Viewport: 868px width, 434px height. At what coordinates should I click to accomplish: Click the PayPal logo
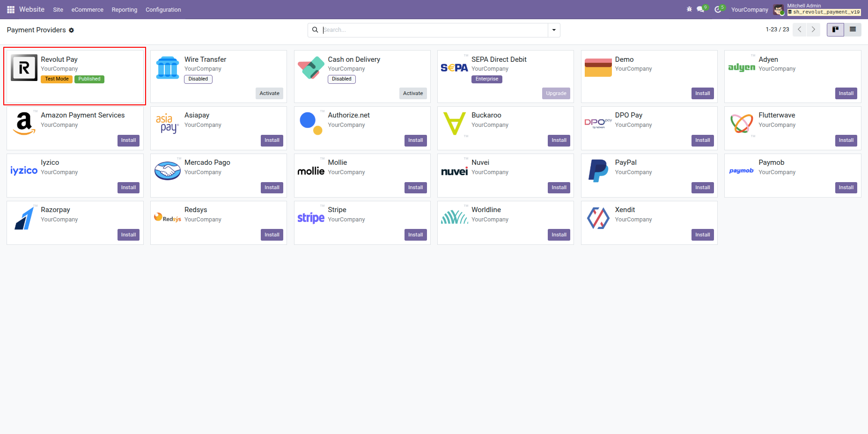[x=598, y=171]
